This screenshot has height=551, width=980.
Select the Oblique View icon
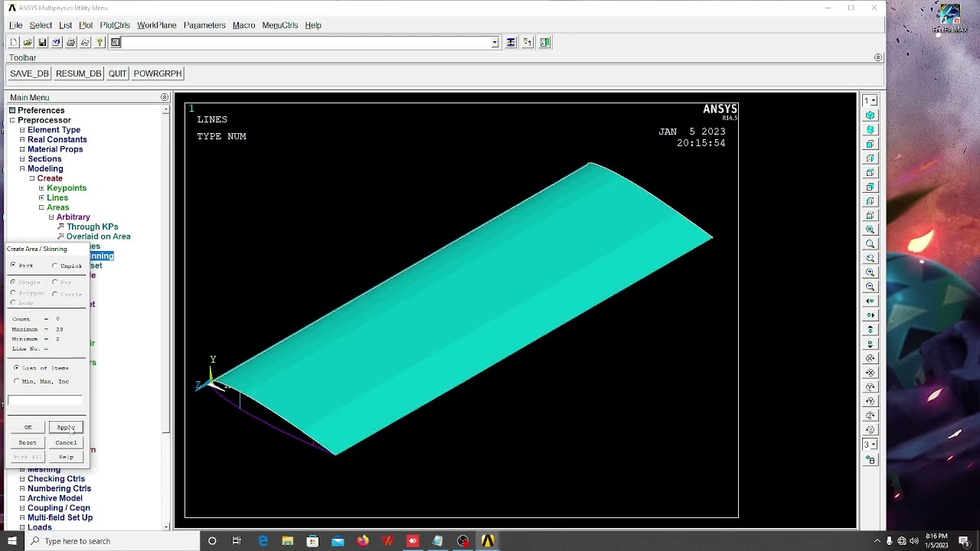(x=871, y=130)
